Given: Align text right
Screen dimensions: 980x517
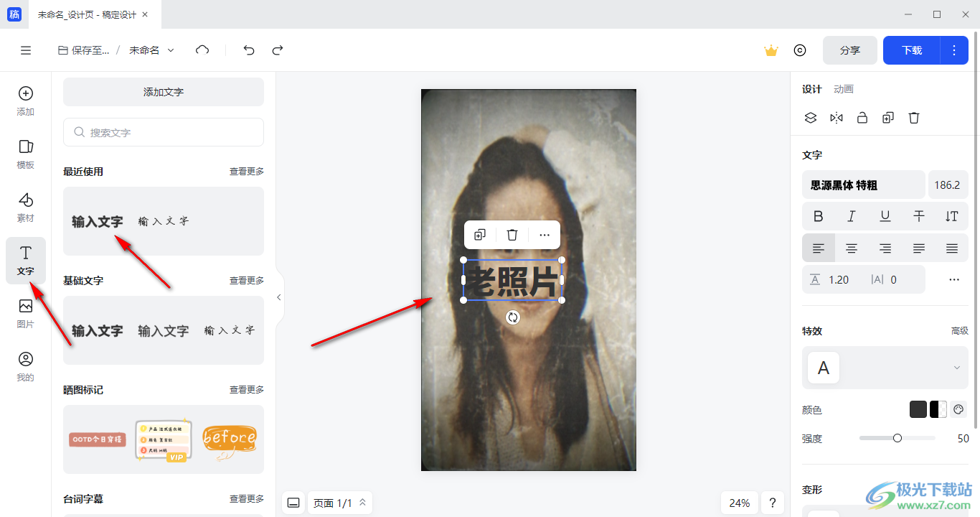Looking at the screenshot, I should pyautogui.click(x=885, y=248).
